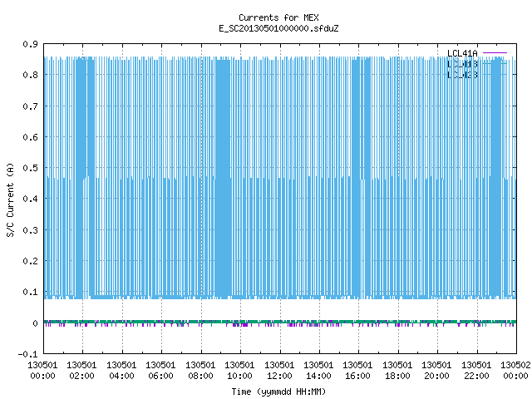Click the 0.4 y-axis tick label
Image resolution: width=532 pixels, height=399 pixels.
30,199
